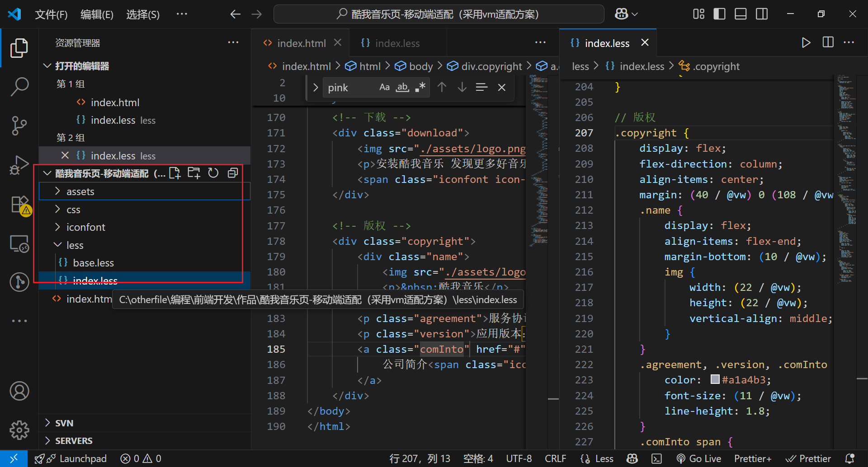Open the Remote Explorer view
Screen dimensions: 868x467
(19, 244)
